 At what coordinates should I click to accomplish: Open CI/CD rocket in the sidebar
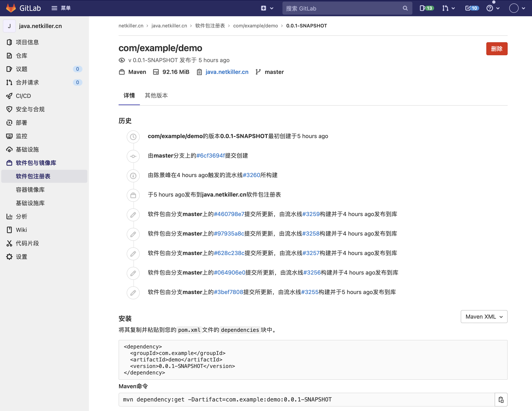coord(23,96)
